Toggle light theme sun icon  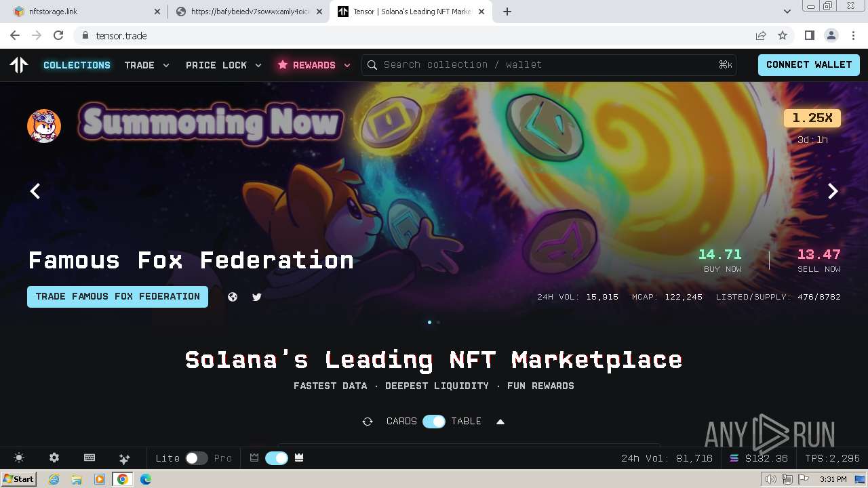pyautogui.click(x=19, y=458)
